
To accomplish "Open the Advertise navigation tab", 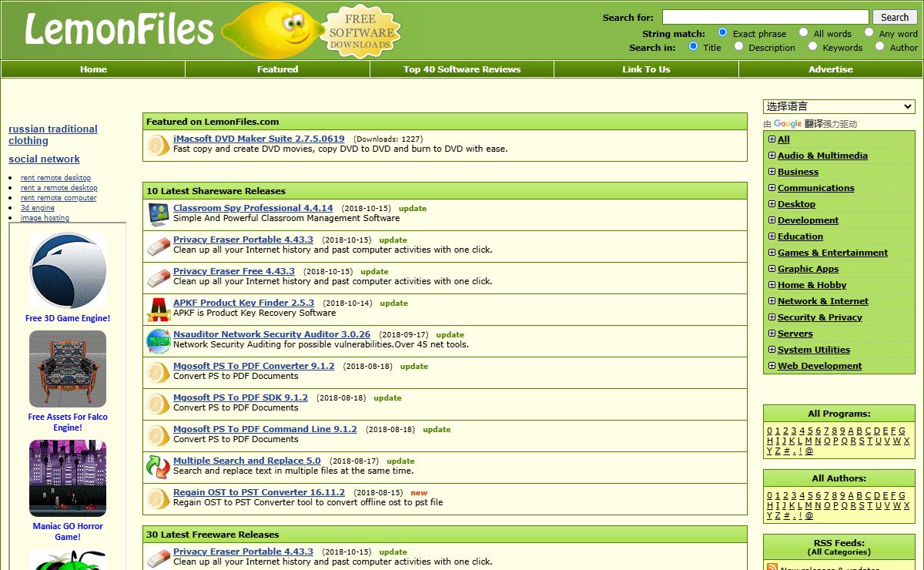I will click(x=831, y=69).
